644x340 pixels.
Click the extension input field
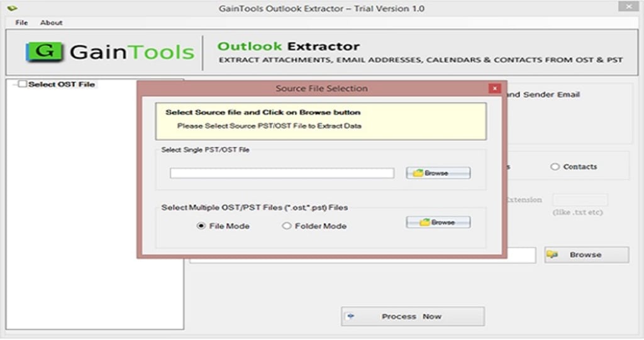580,200
